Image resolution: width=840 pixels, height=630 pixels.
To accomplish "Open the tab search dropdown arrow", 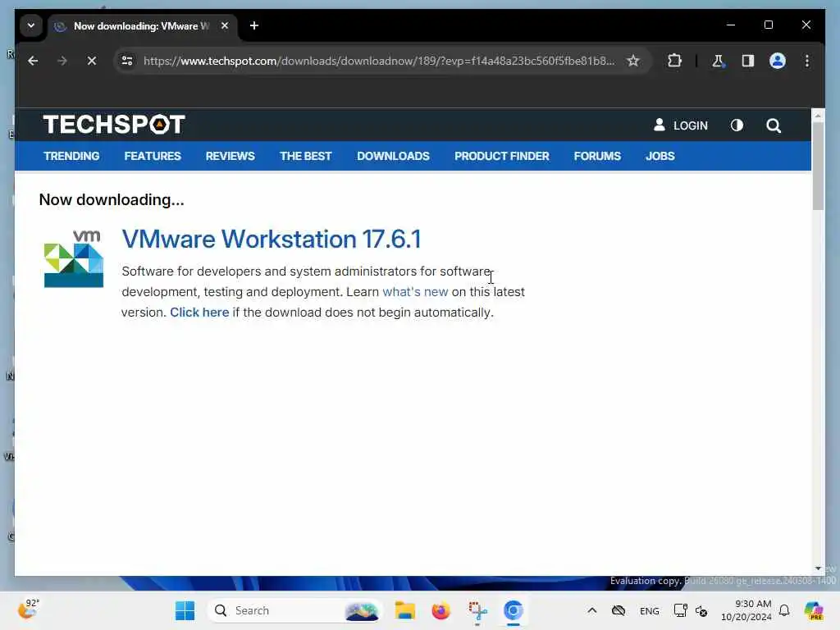I will [31, 25].
